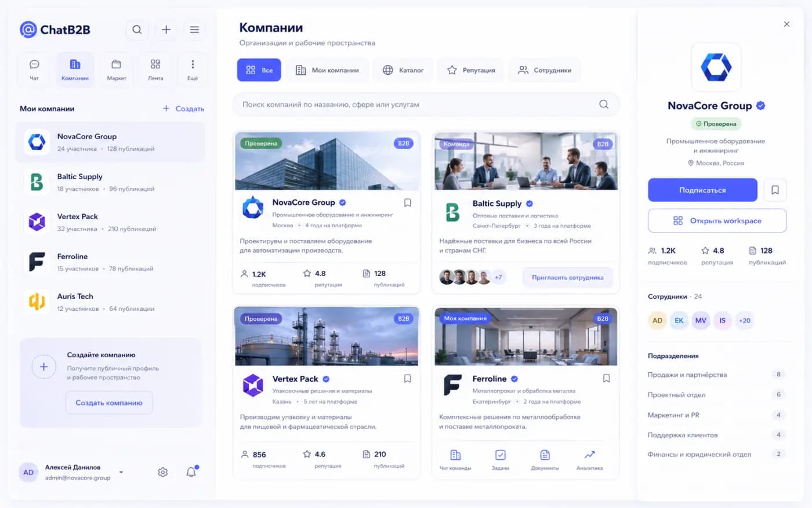The height and width of the screenshot is (508, 812).
Task: Click Подписаться button
Action: click(x=702, y=190)
